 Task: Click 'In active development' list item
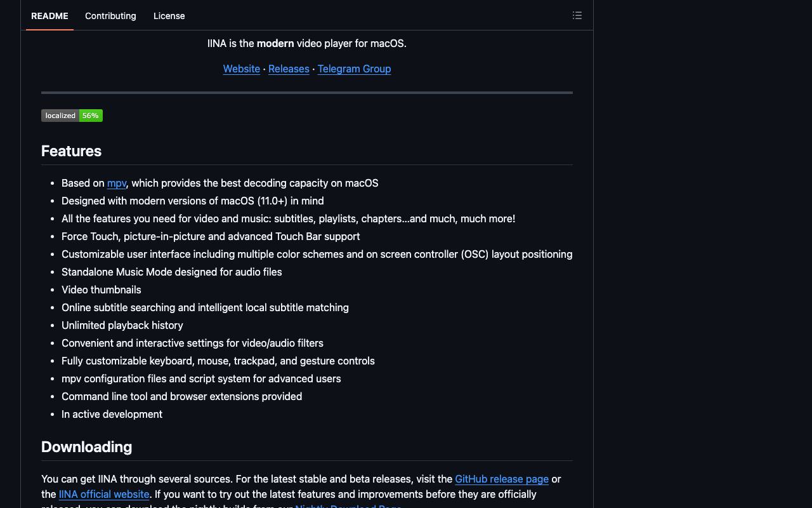112,414
